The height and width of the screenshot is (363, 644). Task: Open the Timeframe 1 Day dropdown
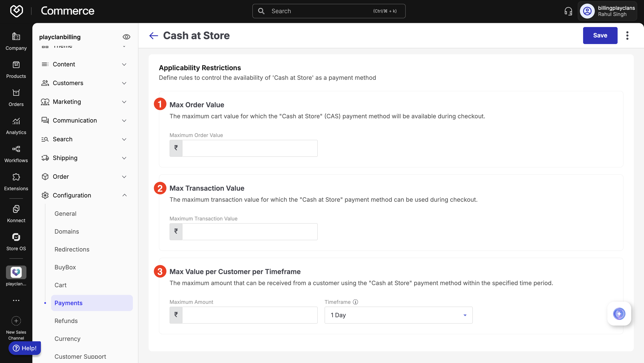(398, 315)
